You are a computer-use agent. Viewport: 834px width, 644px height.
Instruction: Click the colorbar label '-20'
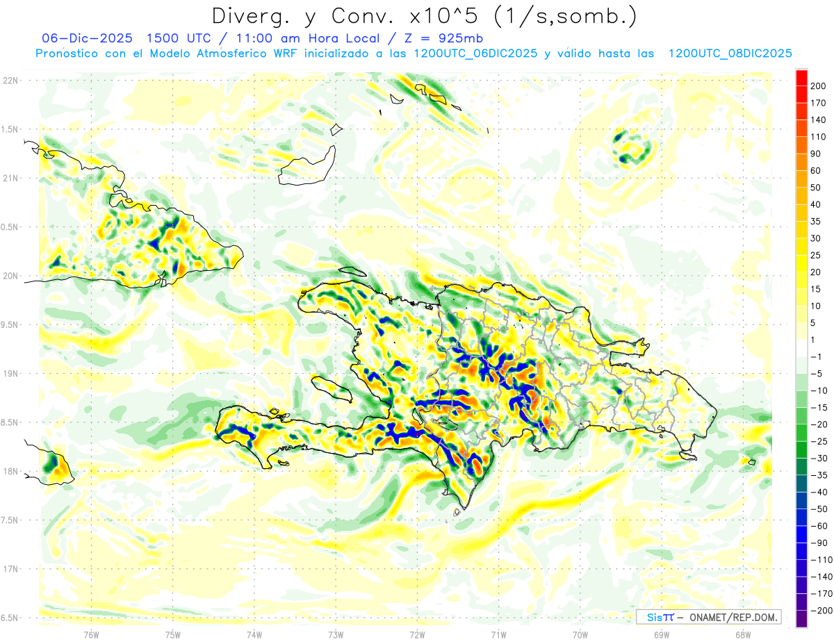point(819,424)
